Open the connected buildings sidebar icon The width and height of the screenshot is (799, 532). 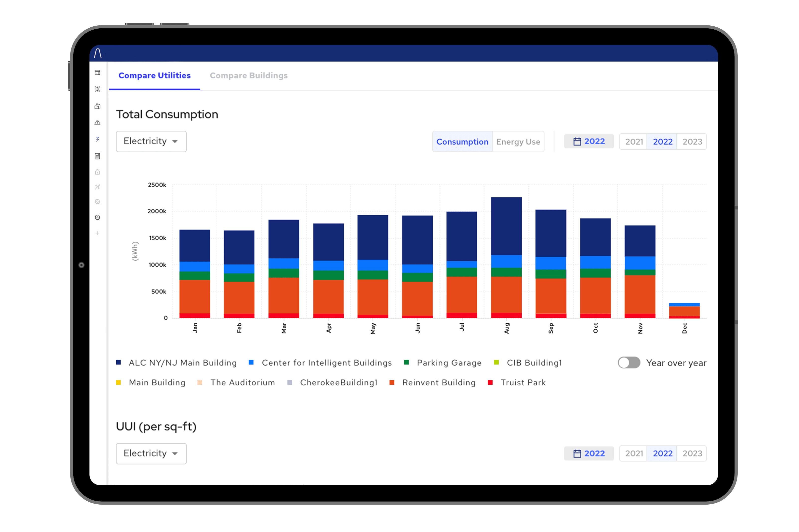point(97,106)
